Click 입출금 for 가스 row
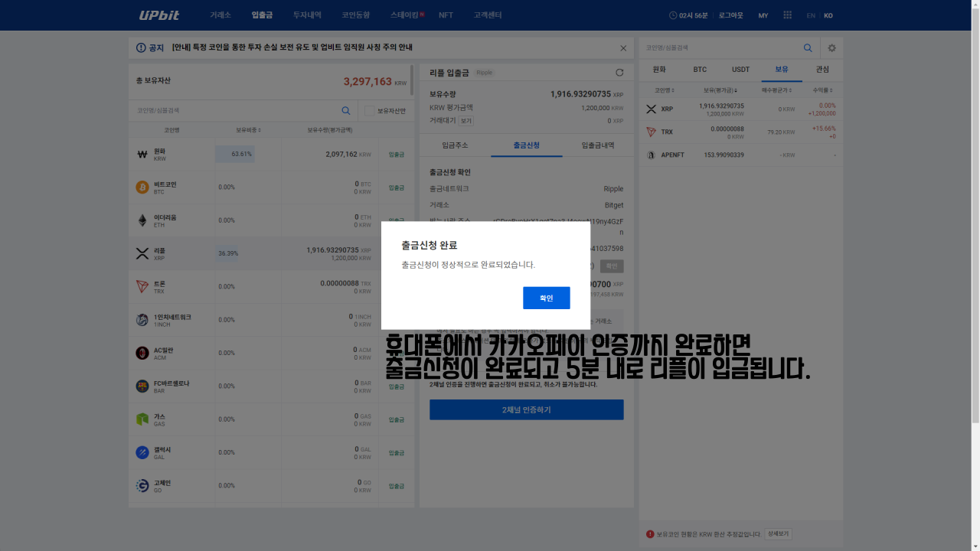This screenshot has height=551, width=980. [x=397, y=419]
